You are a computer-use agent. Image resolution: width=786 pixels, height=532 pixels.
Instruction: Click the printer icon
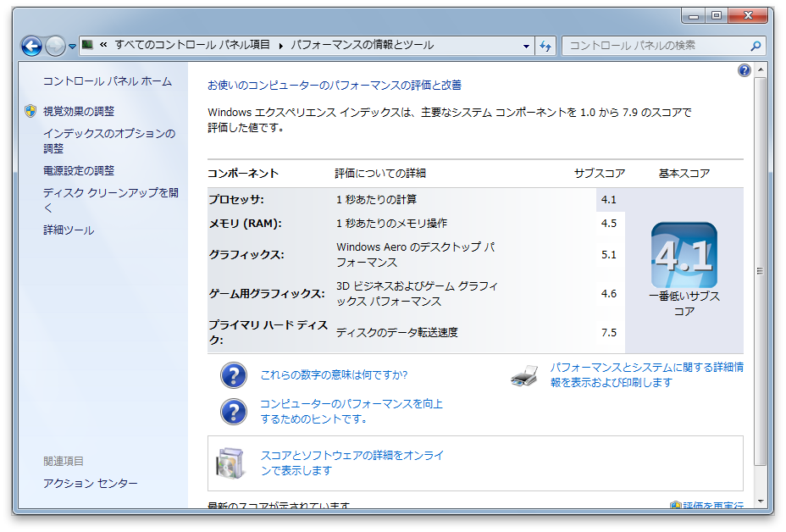[523, 375]
